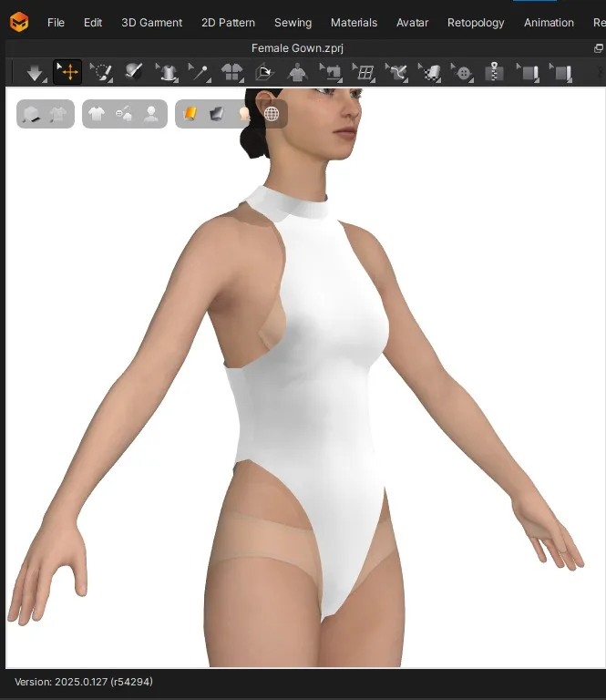Click the Version 2025.0.127 status text
606x700 pixels.
[x=84, y=682]
